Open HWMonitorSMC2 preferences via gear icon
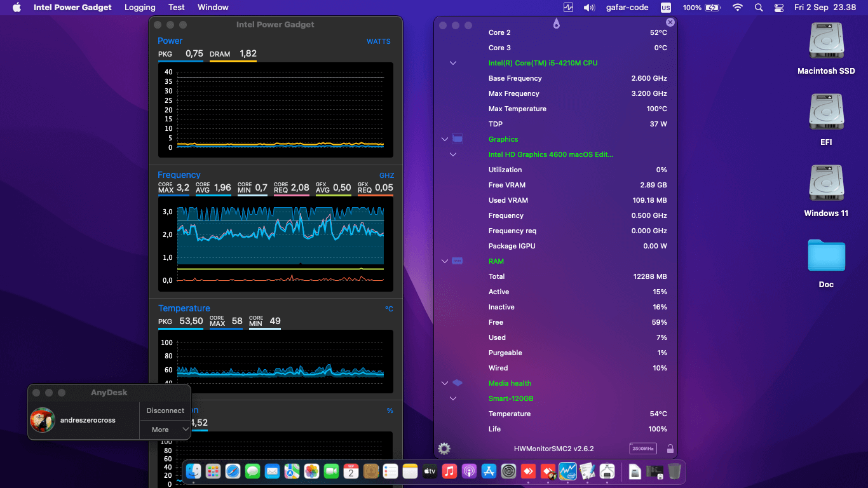 point(444,449)
